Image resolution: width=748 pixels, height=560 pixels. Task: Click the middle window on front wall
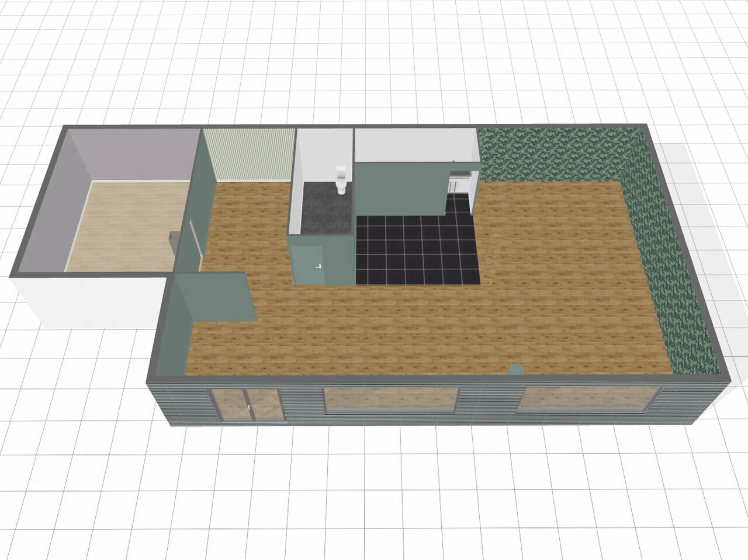click(390, 399)
